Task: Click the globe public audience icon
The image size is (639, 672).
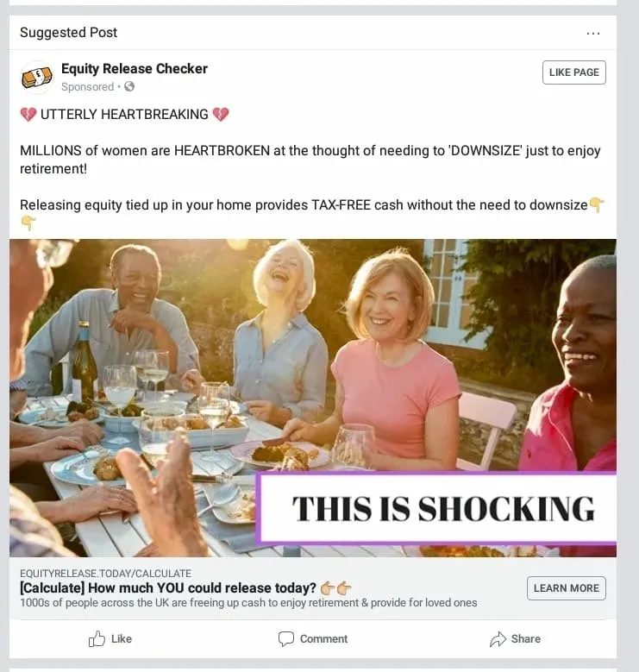Action: [x=129, y=86]
